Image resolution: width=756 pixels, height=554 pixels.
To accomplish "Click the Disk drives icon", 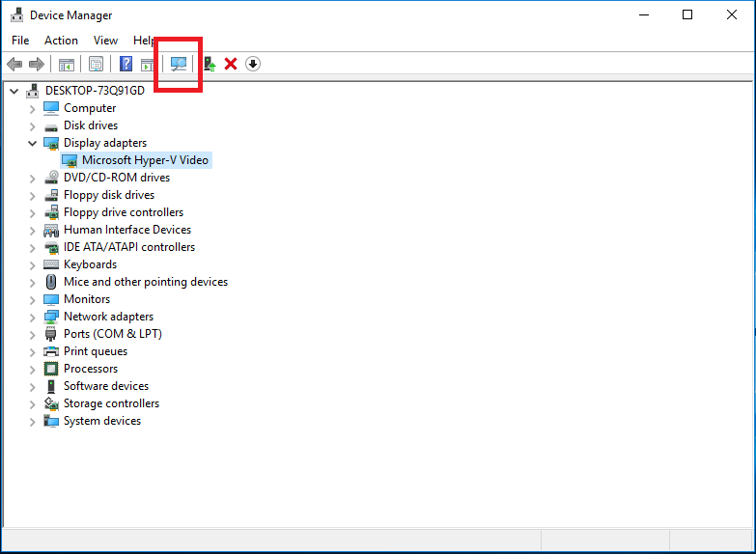I will (51, 126).
